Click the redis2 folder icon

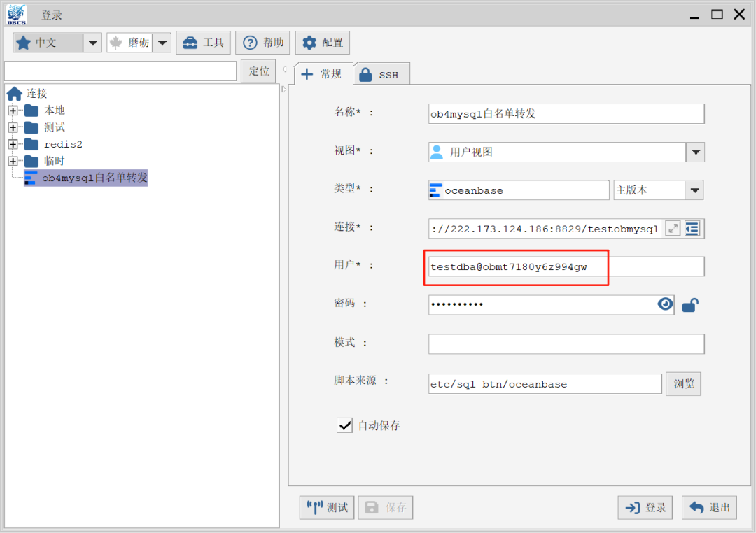31,144
